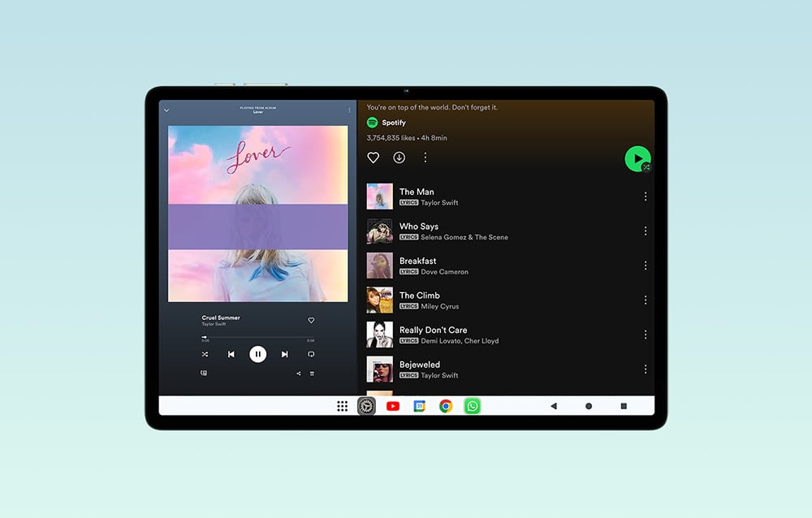Image resolution: width=812 pixels, height=518 pixels.
Task: Download the playlist
Action: 399,158
